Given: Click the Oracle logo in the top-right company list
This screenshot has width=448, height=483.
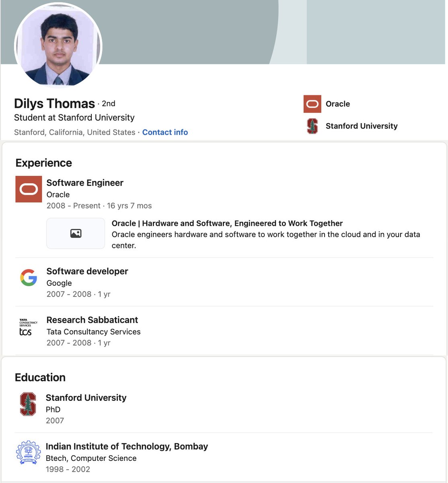Looking at the screenshot, I should 312,103.
